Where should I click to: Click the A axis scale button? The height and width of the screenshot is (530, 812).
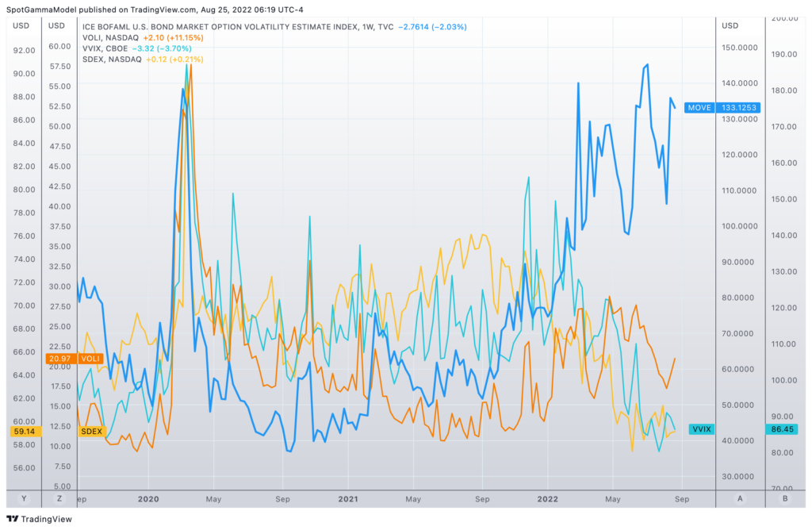(740, 498)
